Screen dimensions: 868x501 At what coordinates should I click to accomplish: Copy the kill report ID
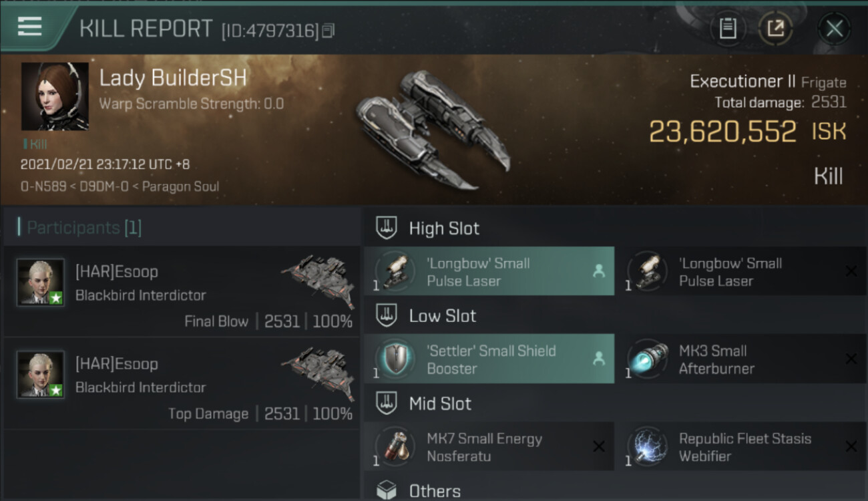click(328, 31)
